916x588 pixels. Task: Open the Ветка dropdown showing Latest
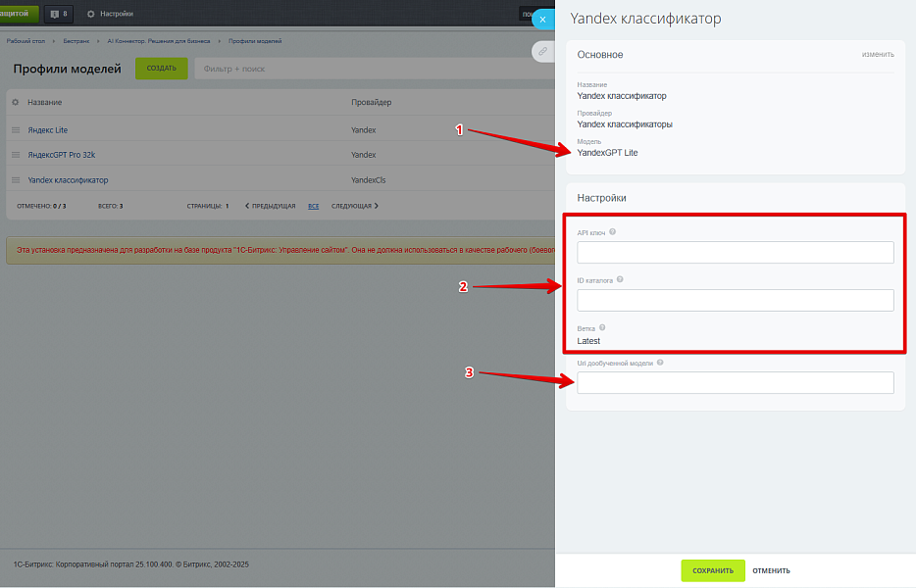[x=588, y=341]
